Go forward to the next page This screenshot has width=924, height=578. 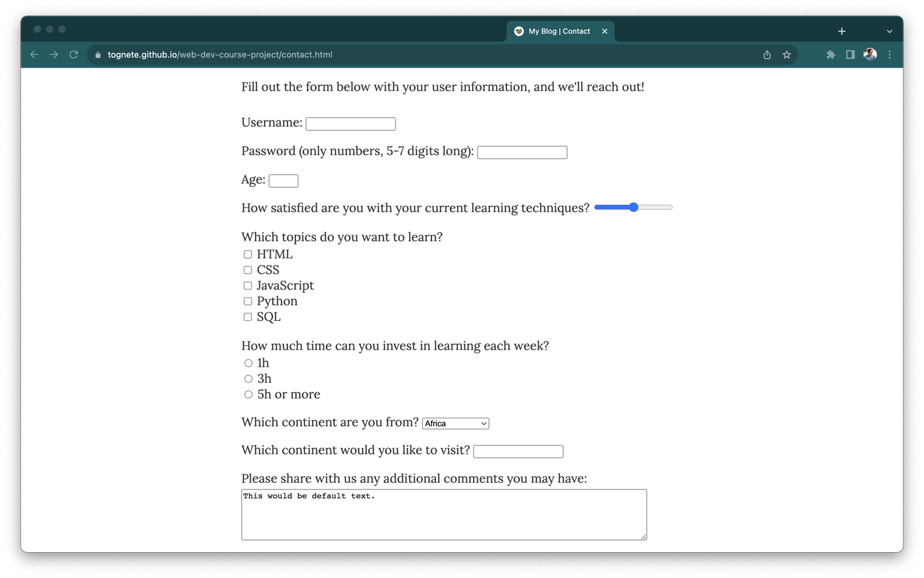pos(54,55)
